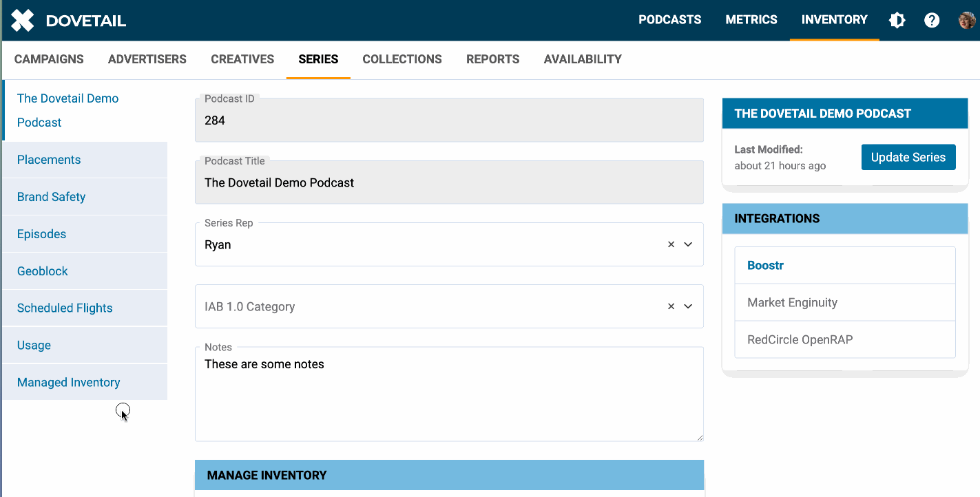Image resolution: width=980 pixels, height=497 pixels.
Task: Clear the Series Rep selection
Action: pyautogui.click(x=671, y=244)
